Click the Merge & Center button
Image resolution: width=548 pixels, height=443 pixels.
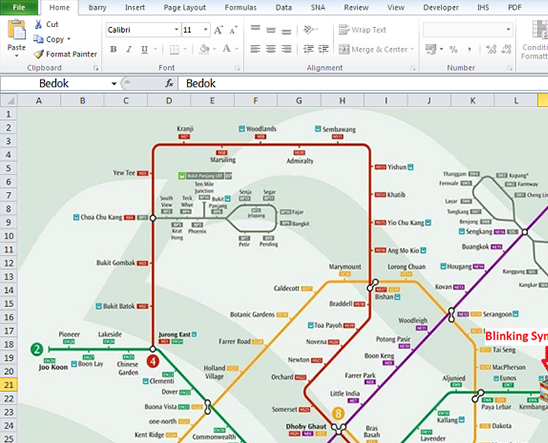pos(373,49)
